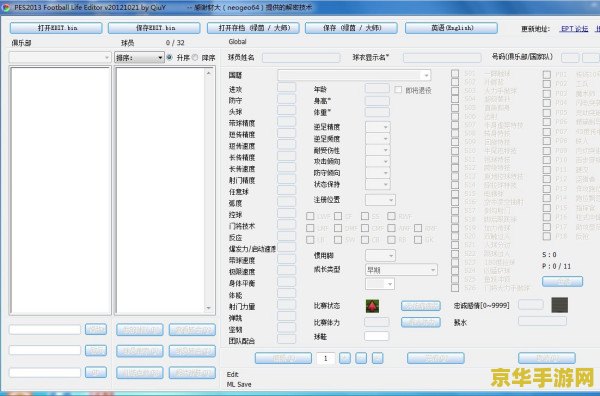Image resolution: width=600 pixels, height=396 pixels.
Task: Click the red arrow match condition icon
Action: (x=372, y=306)
